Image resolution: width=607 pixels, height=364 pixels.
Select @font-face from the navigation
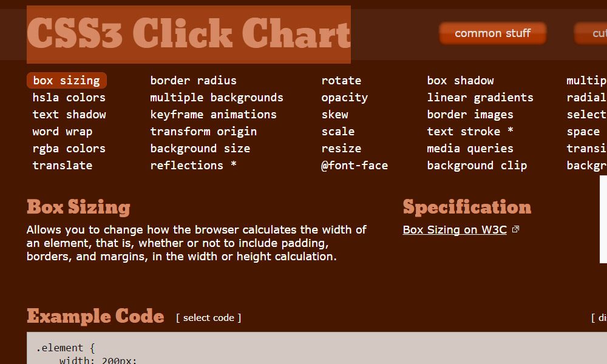[x=354, y=165]
